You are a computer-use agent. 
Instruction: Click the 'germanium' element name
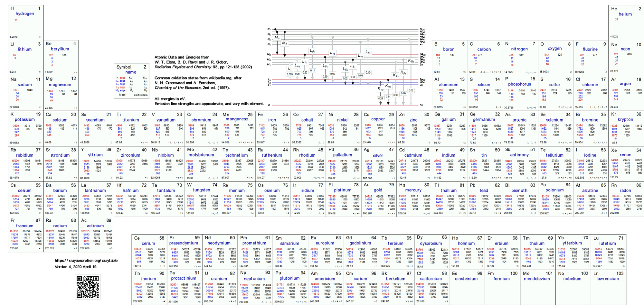484,120
